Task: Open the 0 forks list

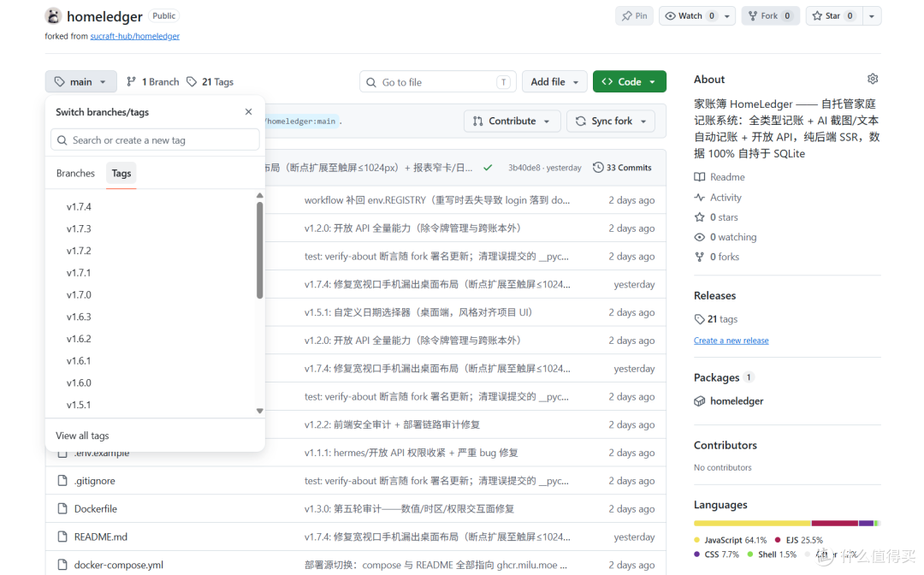Action: pos(717,257)
